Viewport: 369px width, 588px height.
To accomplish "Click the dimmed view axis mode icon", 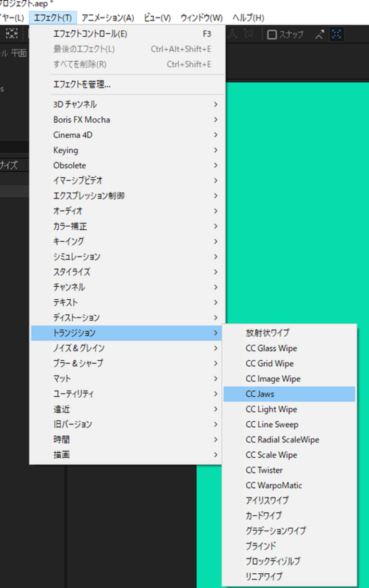I will pos(249,34).
